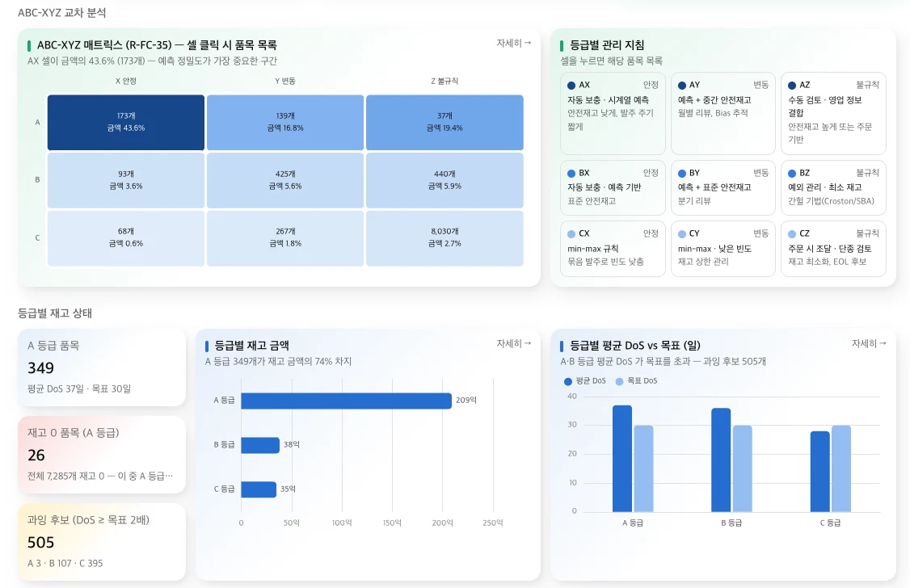Screen dimensions: 910x588
Task: Click the A 등급 209억 bar
Action: [346, 400]
